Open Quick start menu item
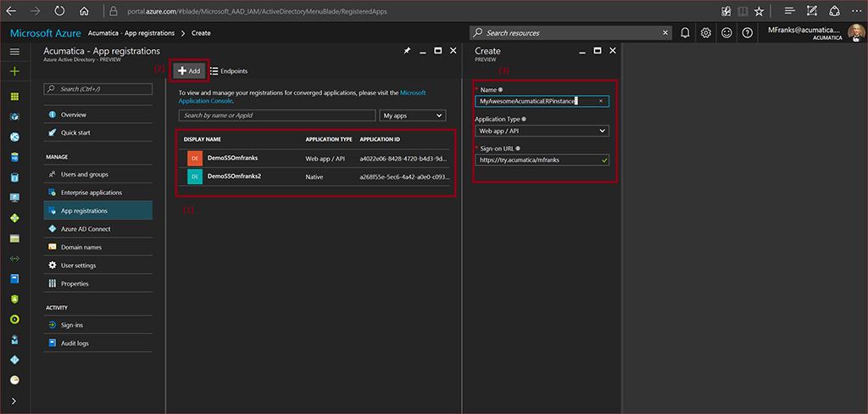 coord(98,133)
